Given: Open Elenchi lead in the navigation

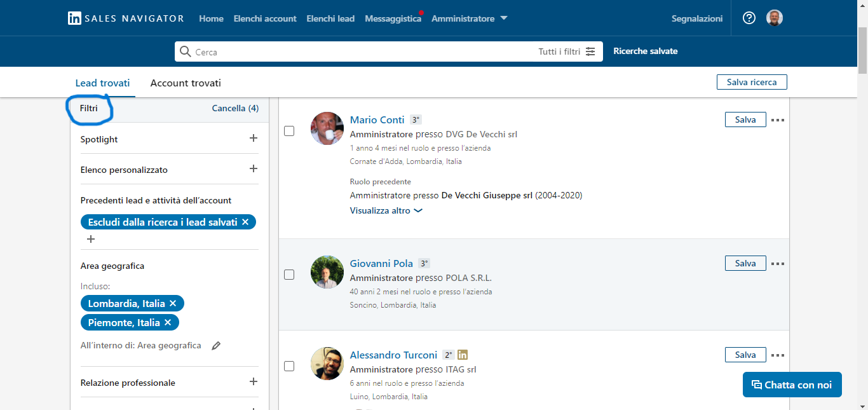Looking at the screenshot, I should (x=330, y=18).
